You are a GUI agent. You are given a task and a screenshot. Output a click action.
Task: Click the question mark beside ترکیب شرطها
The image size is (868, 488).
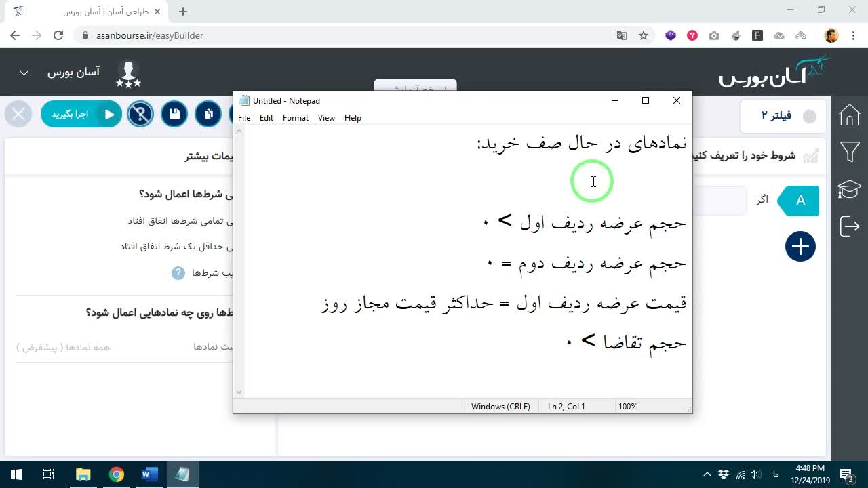(x=178, y=272)
